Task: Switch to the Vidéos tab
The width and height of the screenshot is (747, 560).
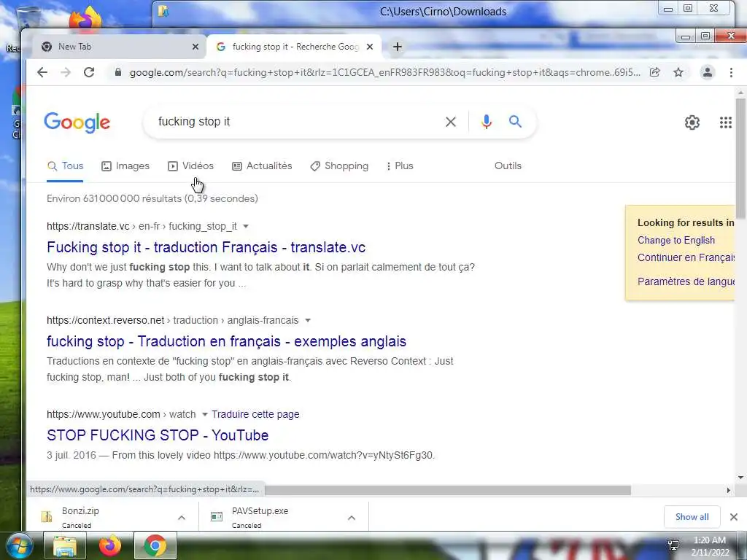Action: [x=190, y=166]
